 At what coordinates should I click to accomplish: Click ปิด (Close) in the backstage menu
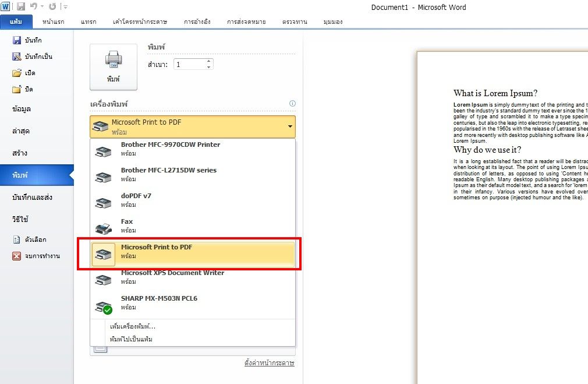pyautogui.click(x=23, y=89)
